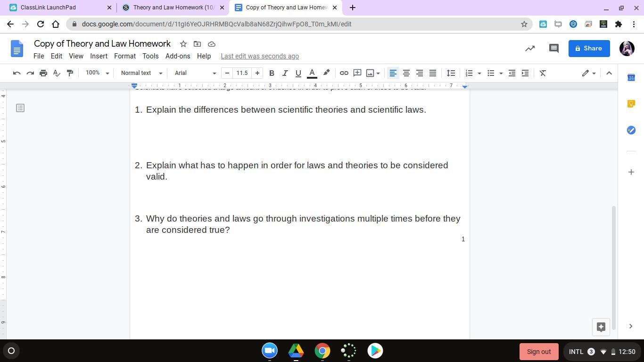Increase font size with plus button
Image resolution: width=644 pixels, height=362 pixels.
257,73
